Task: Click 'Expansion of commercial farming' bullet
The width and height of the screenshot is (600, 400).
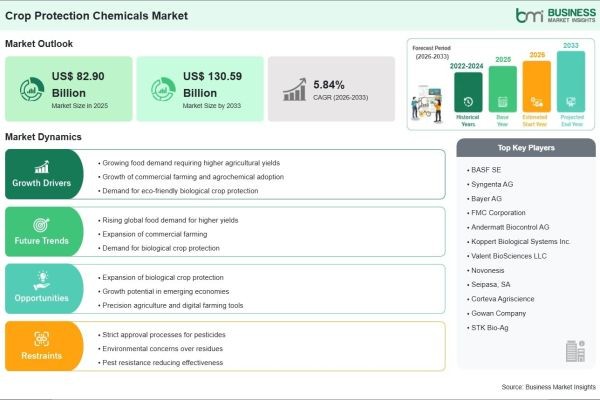Action: (x=153, y=234)
